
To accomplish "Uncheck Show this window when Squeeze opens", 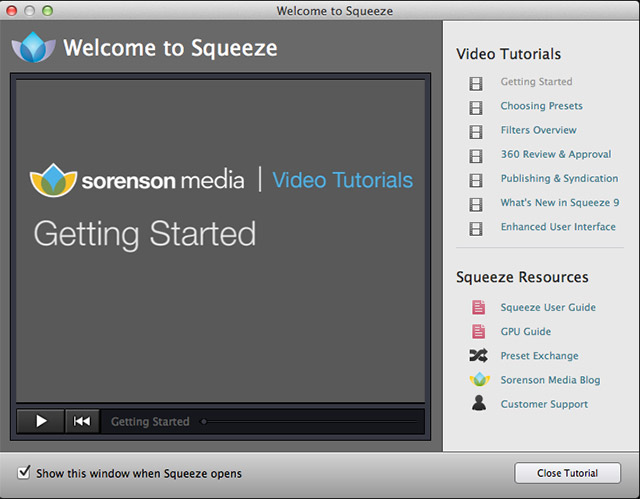I will coord(24,472).
